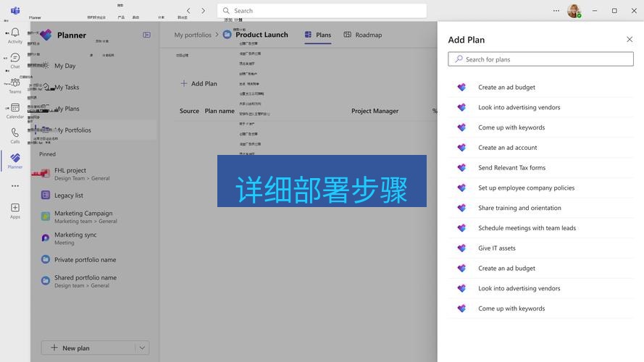Viewport: 644px width, 362px height.
Task: Open the Apps icon in sidebar
Action: click(x=14, y=210)
